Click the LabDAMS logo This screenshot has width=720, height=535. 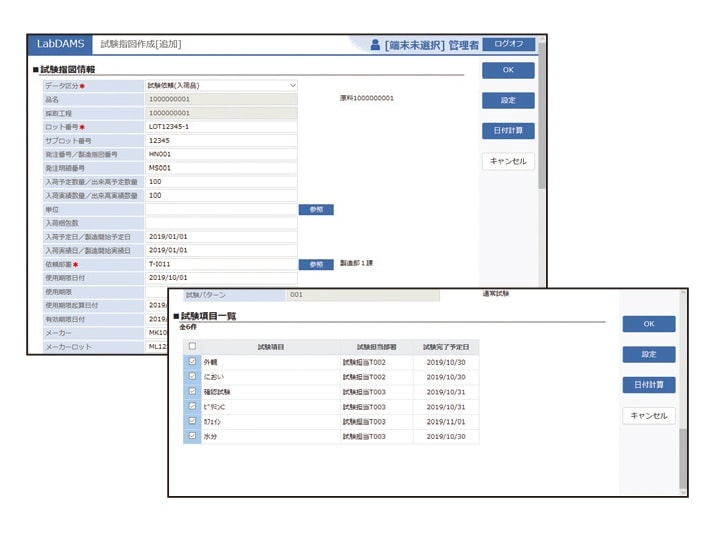(x=60, y=44)
